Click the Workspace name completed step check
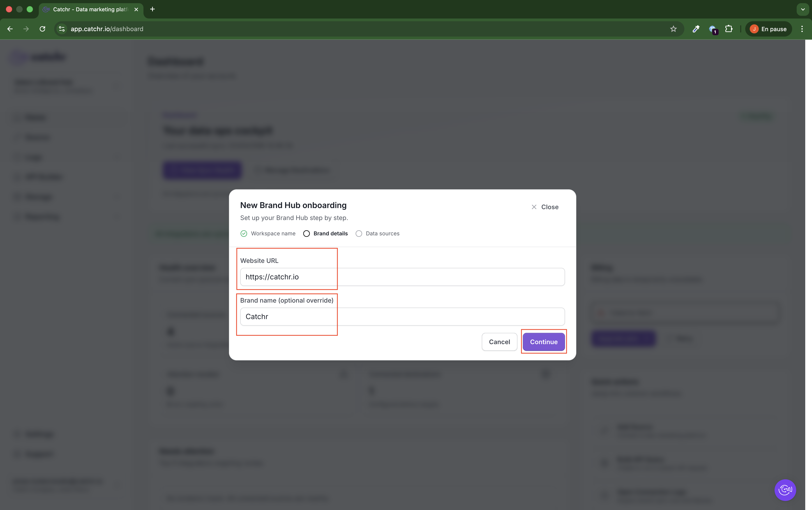812x510 pixels. point(244,233)
